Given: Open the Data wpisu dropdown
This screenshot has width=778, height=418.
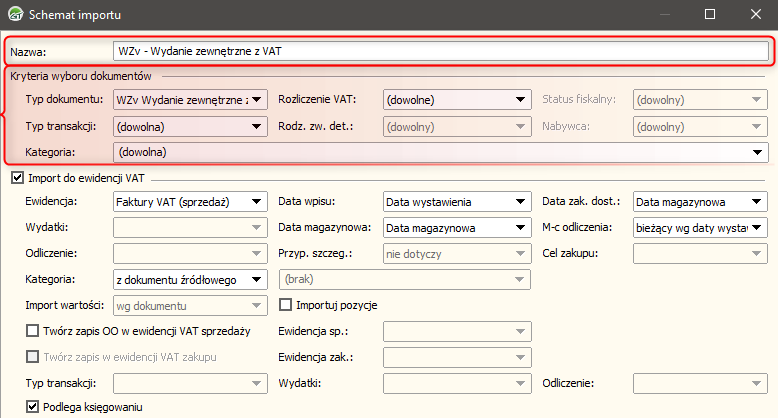Looking at the screenshot, I should [520, 202].
